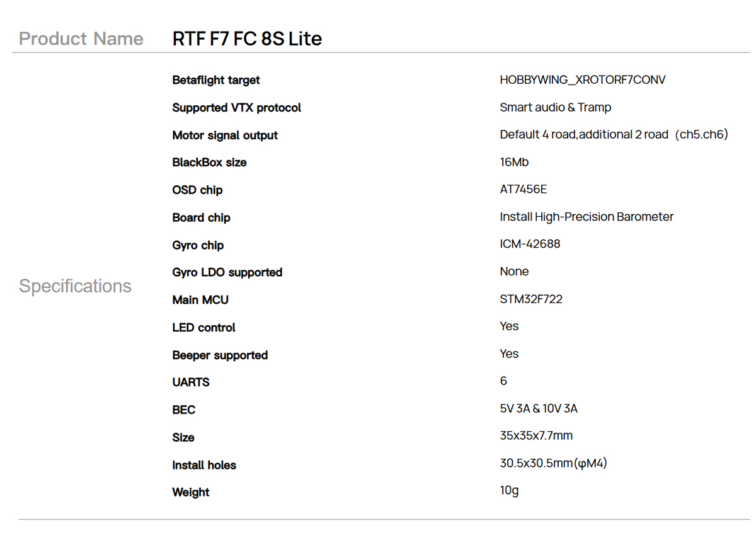Screen dimensions: 756x542
Task: Click the Gyro LDO supported label
Action: pyautogui.click(x=227, y=272)
